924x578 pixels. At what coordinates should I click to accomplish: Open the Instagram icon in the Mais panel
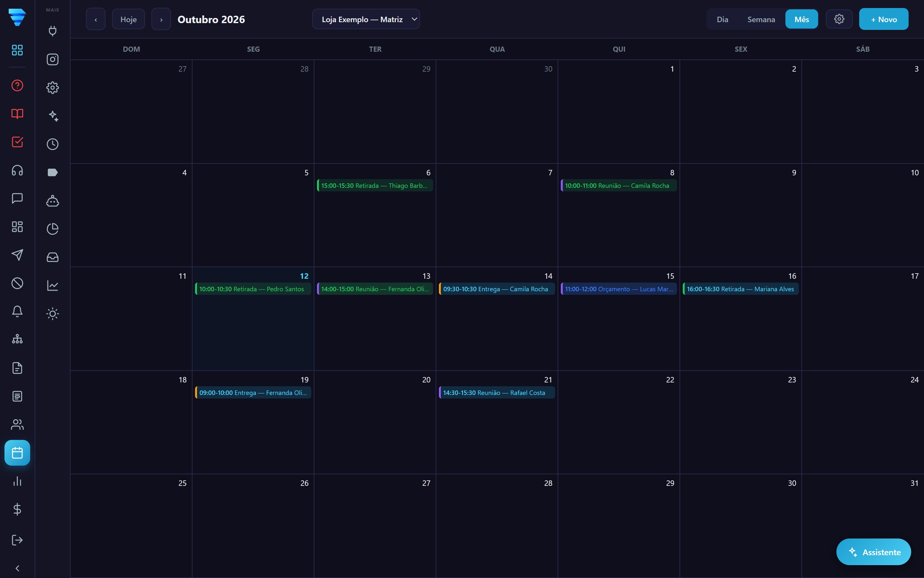(x=53, y=59)
